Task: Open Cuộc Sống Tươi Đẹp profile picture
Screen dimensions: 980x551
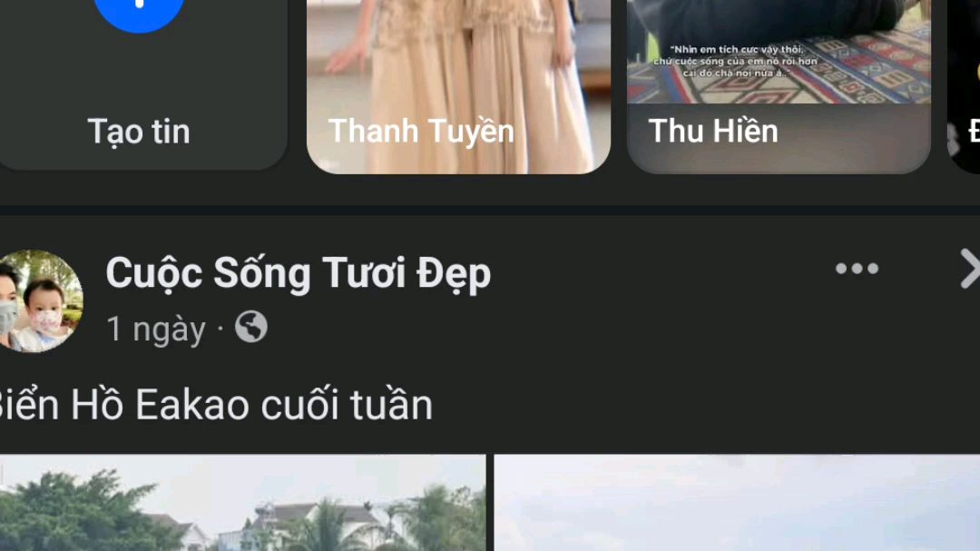Action: click(38, 301)
